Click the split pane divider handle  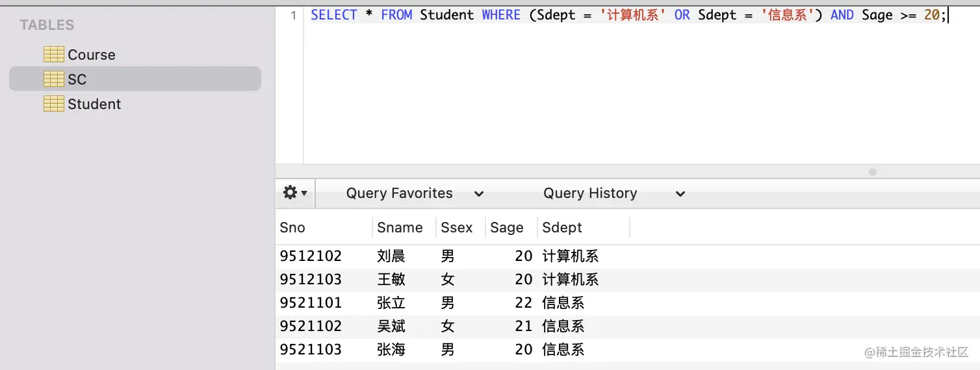873,172
